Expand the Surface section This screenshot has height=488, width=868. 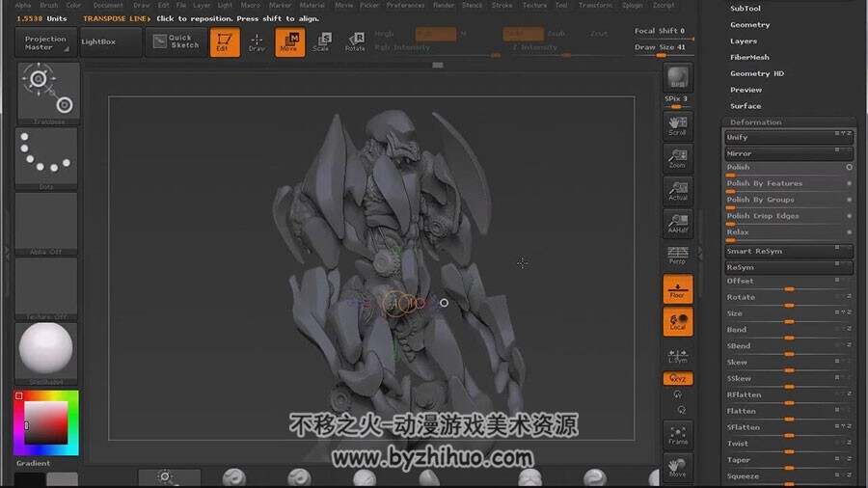(746, 106)
